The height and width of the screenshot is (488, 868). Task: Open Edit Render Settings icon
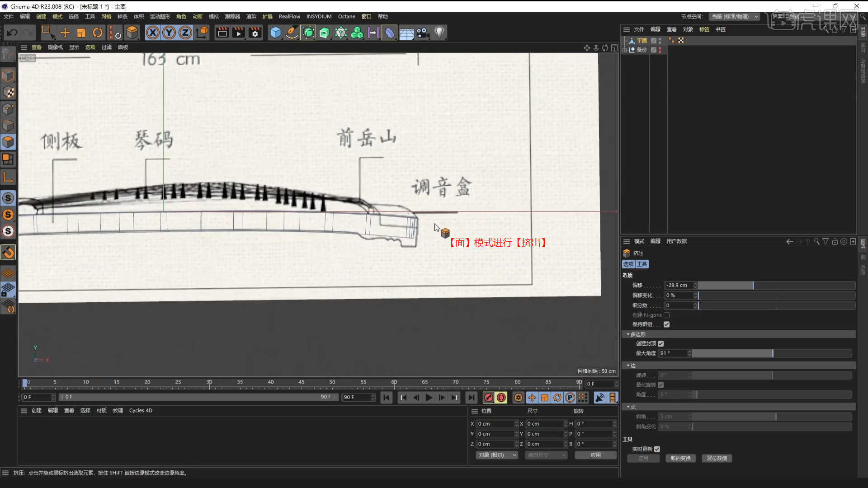click(x=255, y=33)
